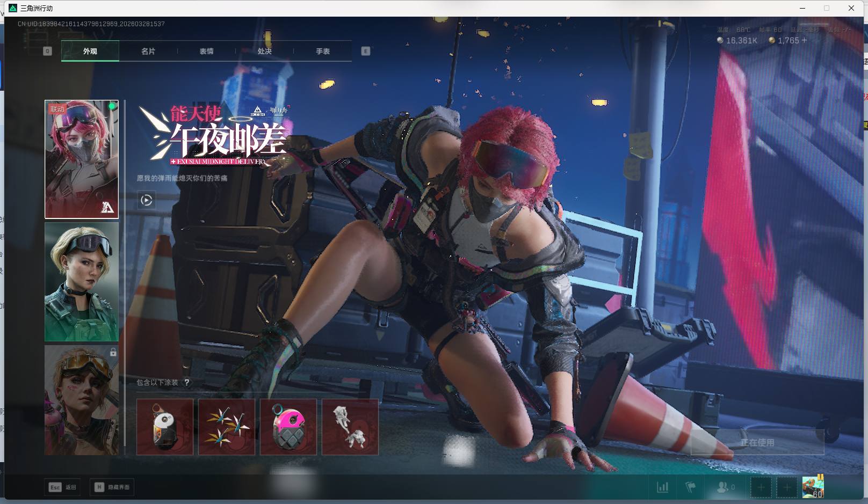Click the H 隐藏界面 hide interface button
Image resolution: width=868 pixels, height=504 pixels.
[112, 487]
